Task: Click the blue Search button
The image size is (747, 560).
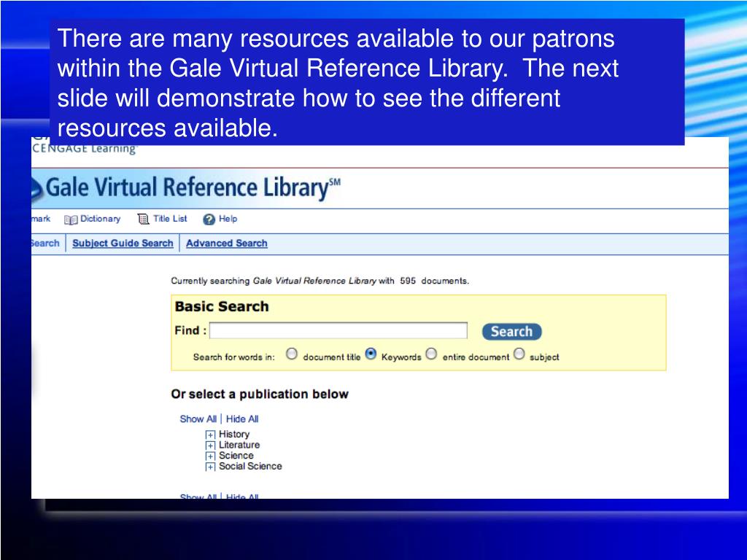Action: pyautogui.click(x=511, y=332)
